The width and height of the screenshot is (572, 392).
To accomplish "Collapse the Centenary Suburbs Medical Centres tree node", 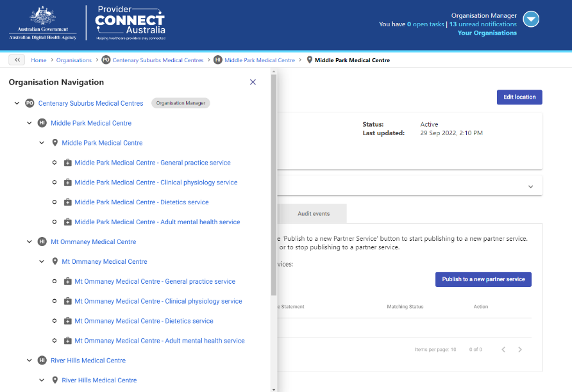I will 17,103.
